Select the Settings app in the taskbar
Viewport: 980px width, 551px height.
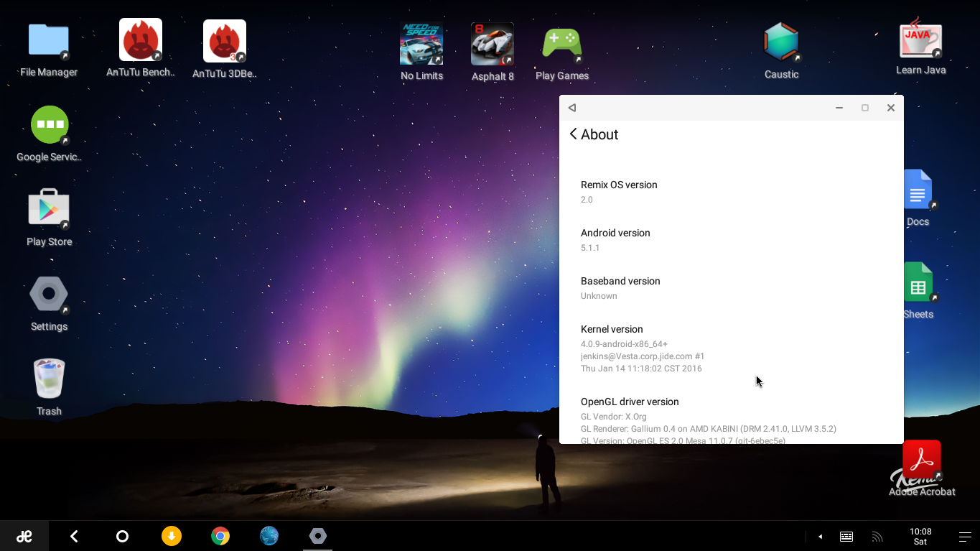(x=318, y=536)
